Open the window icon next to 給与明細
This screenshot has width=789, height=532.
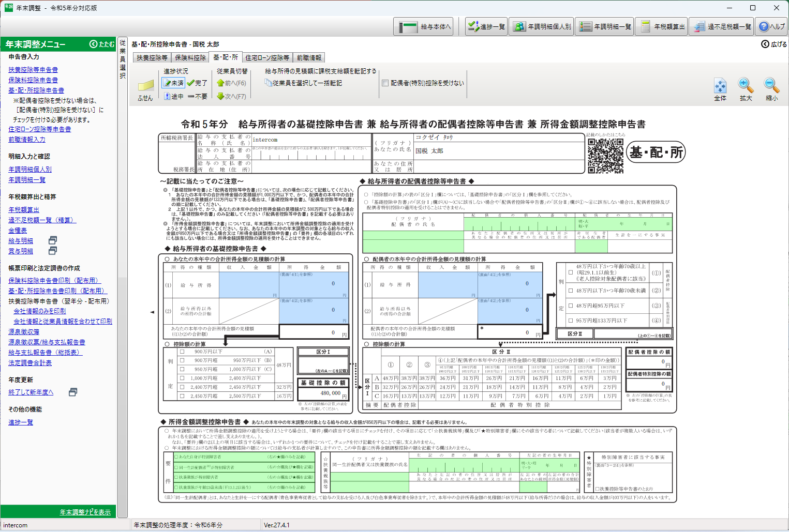pos(52,240)
